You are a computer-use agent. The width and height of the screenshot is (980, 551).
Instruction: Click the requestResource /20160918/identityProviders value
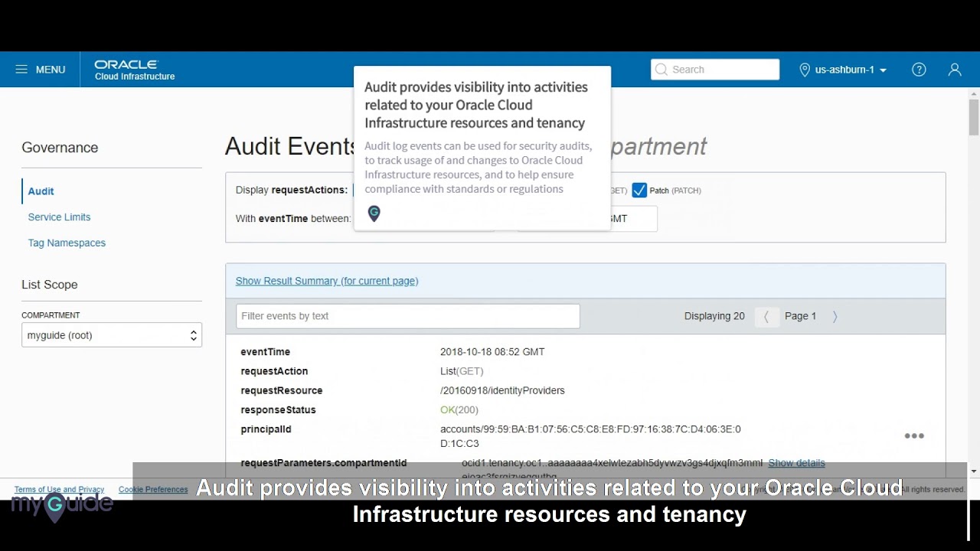(x=502, y=390)
